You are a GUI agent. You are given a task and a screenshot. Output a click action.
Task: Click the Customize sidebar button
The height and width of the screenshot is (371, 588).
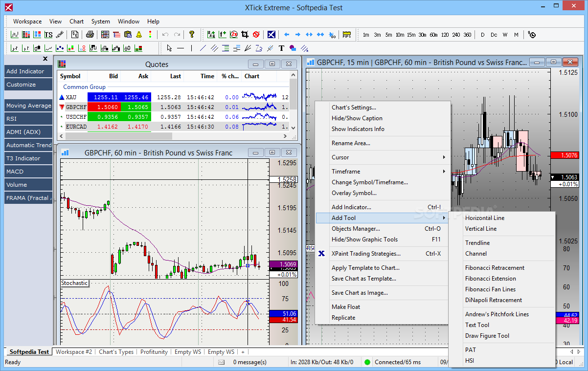tap(28, 85)
